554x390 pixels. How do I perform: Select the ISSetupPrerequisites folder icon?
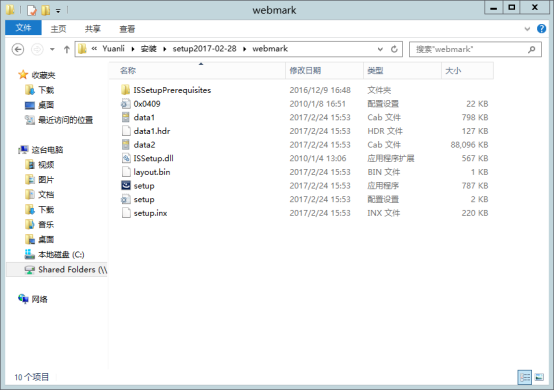click(125, 90)
